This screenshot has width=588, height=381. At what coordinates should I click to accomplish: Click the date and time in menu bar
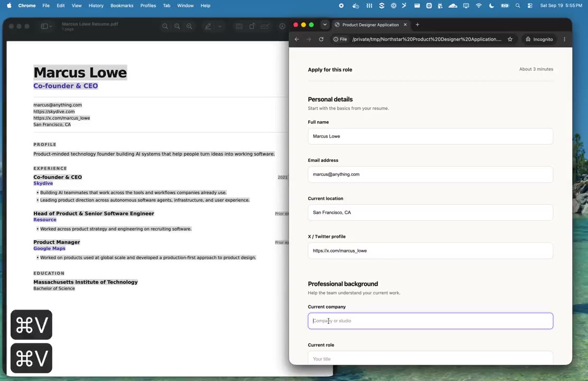tap(561, 6)
